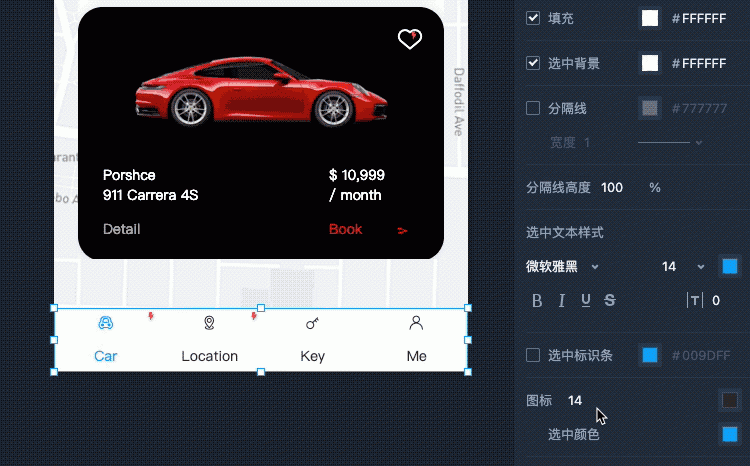The width and height of the screenshot is (750, 466).
Task: Edit the 选中标识条 hex value #009DFF
Action: (x=701, y=355)
